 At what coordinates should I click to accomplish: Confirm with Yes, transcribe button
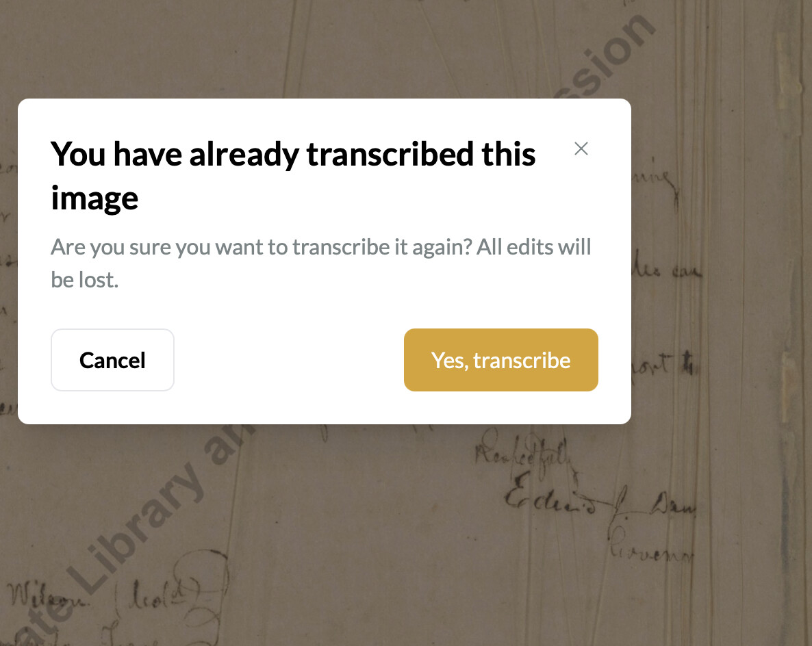500,360
